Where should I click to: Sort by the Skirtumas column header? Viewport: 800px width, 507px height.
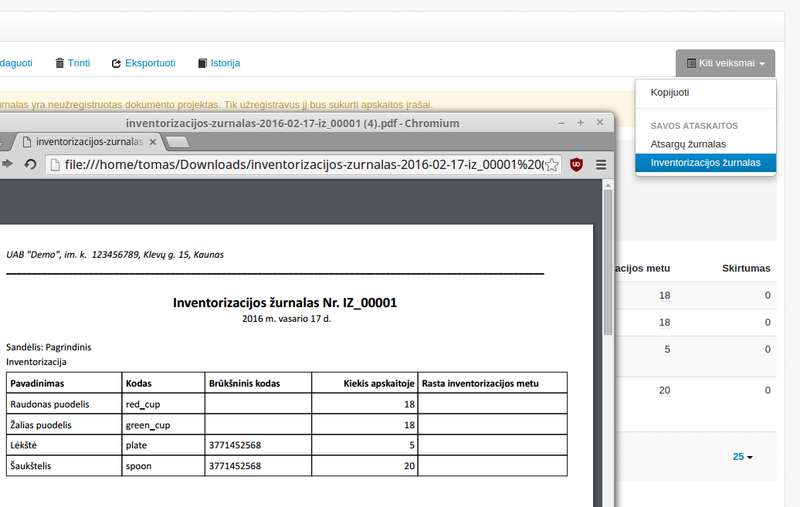(746, 268)
